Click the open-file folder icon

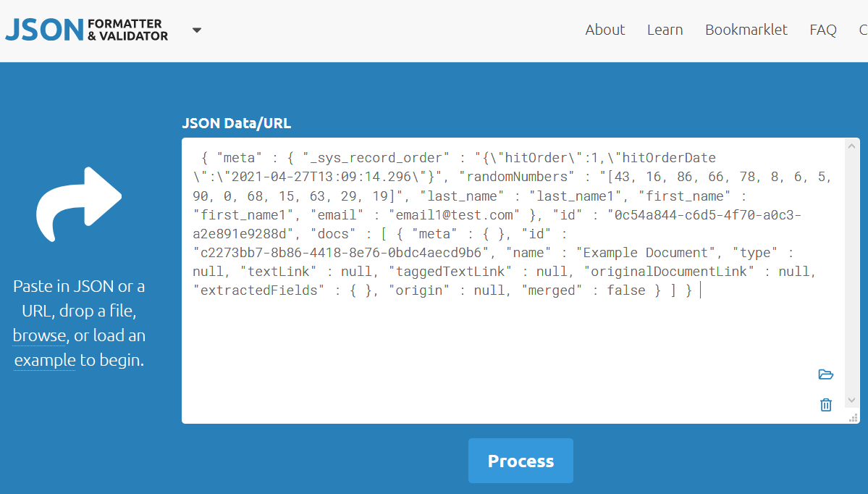pos(825,374)
